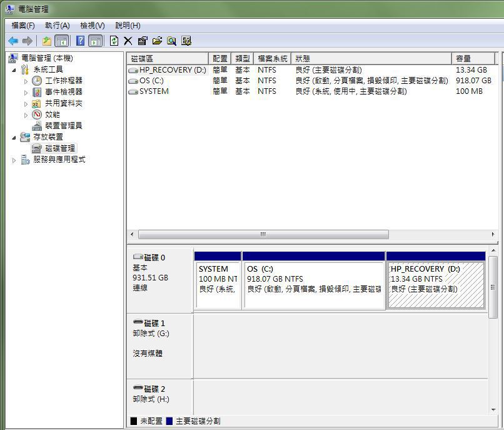Toggle the Show/Hide Action Pane icon
This screenshot has height=430, width=504.
[96, 41]
